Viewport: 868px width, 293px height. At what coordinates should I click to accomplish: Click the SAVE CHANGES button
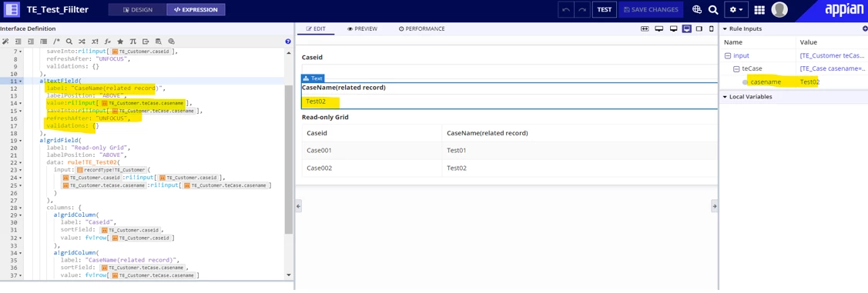(651, 9)
